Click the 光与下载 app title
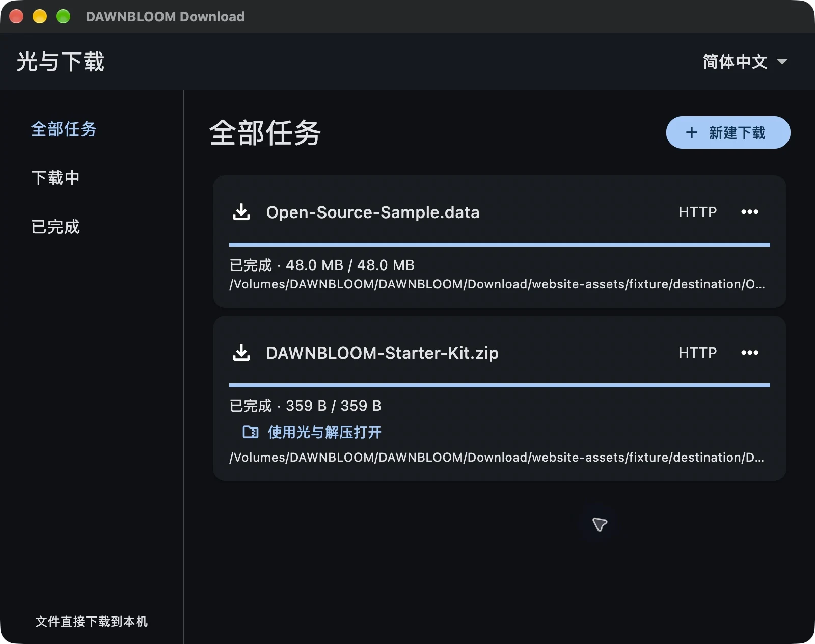 [x=61, y=62]
